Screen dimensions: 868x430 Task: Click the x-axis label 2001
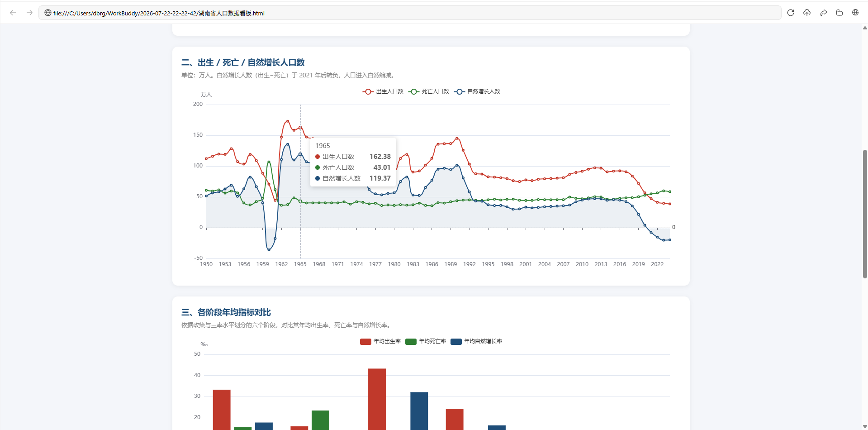(526, 264)
